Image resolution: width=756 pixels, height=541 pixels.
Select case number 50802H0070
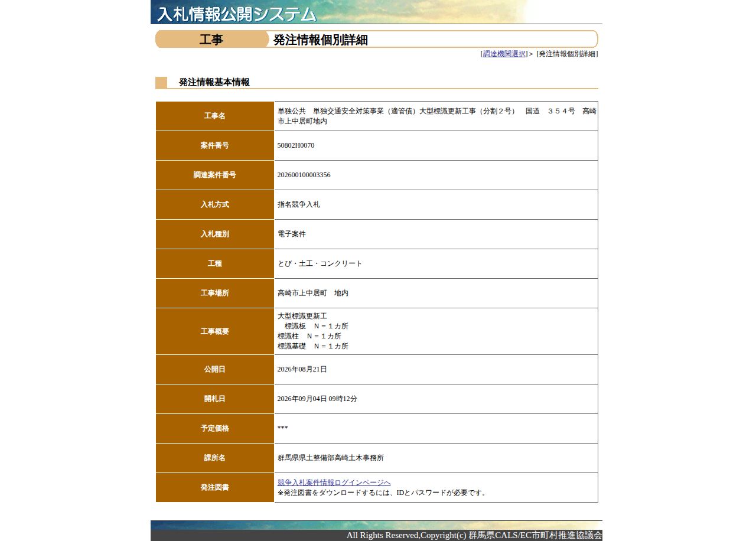click(296, 145)
